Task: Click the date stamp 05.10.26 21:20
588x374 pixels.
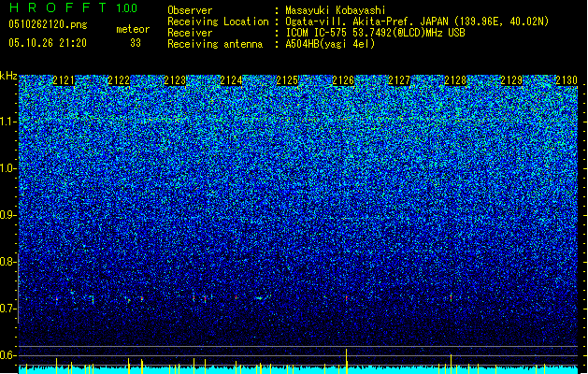Action: tap(48, 43)
